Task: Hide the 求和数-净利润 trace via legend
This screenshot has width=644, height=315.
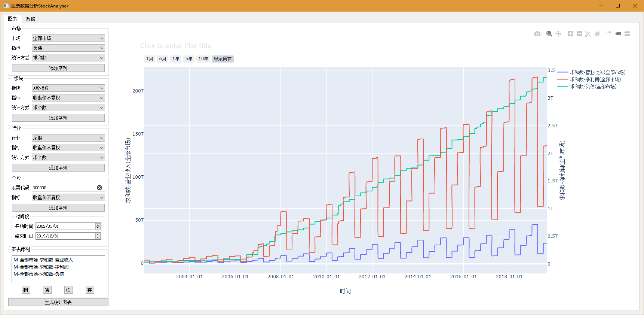Action: tap(595, 79)
